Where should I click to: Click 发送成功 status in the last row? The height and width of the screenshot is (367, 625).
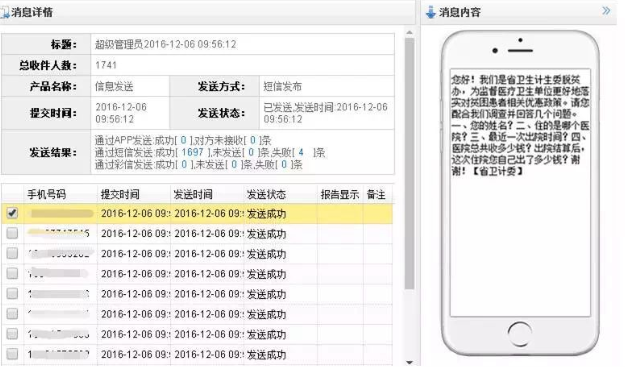tap(266, 354)
